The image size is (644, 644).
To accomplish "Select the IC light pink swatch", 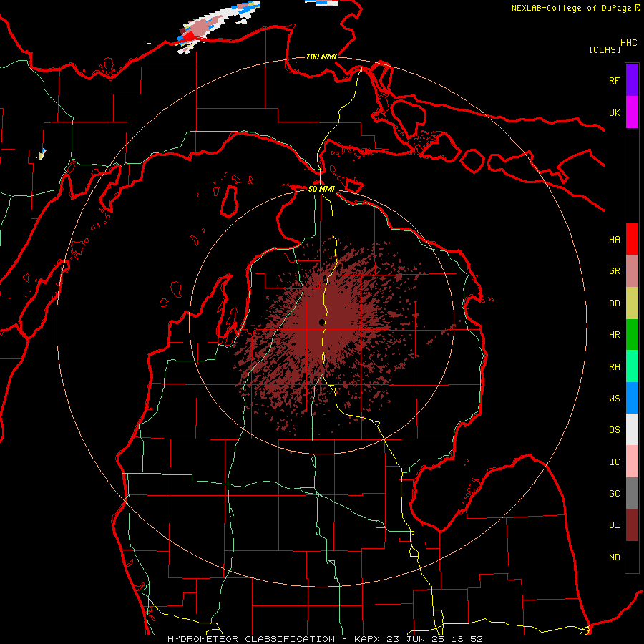I will click(x=632, y=462).
